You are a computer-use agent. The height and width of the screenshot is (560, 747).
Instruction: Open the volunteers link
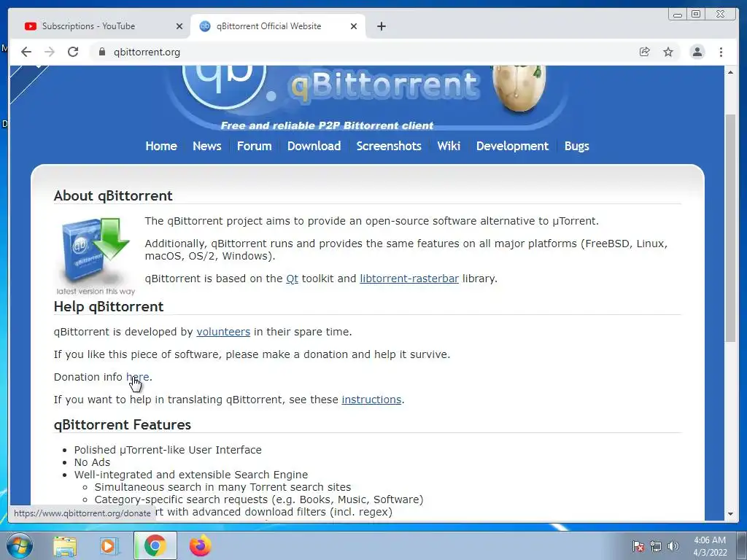pyautogui.click(x=223, y=332)
